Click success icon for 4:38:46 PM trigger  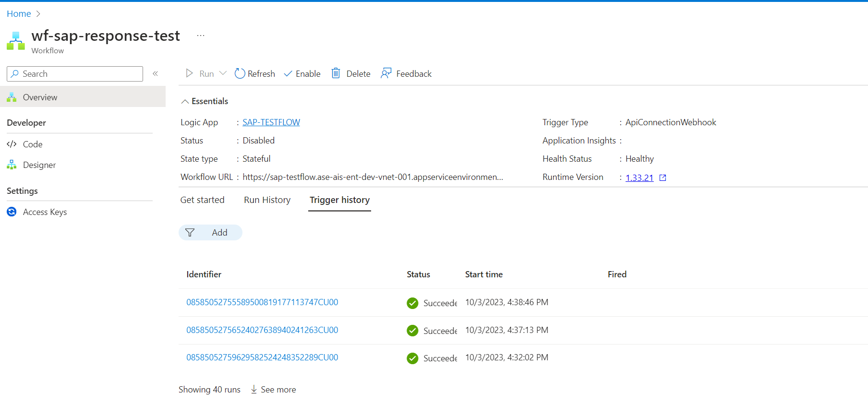tap(412, 303)
